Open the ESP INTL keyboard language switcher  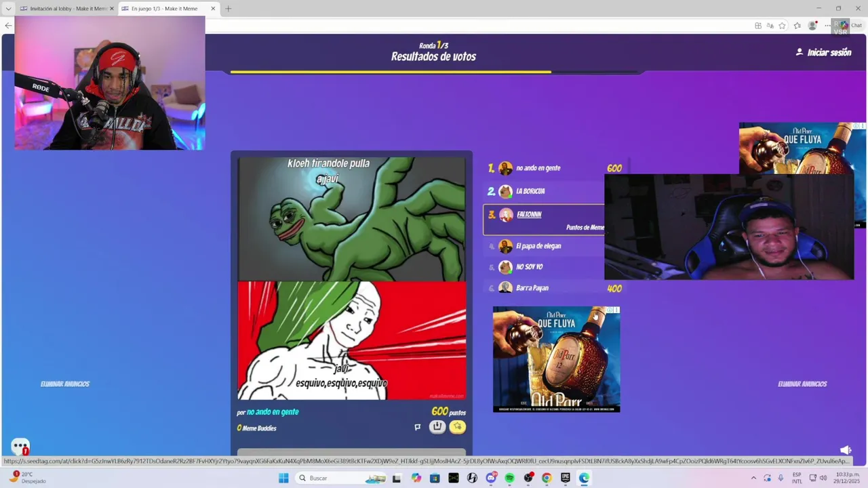pos(797,478)
